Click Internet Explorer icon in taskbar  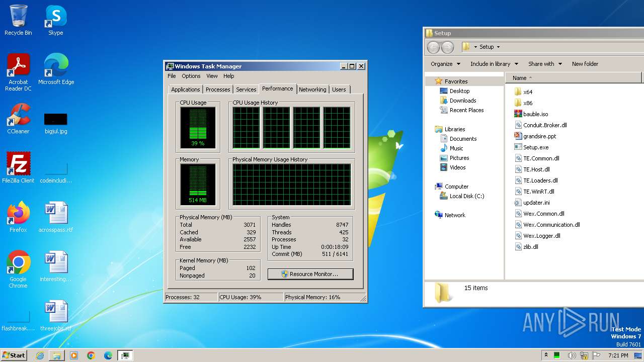[40, 355]
